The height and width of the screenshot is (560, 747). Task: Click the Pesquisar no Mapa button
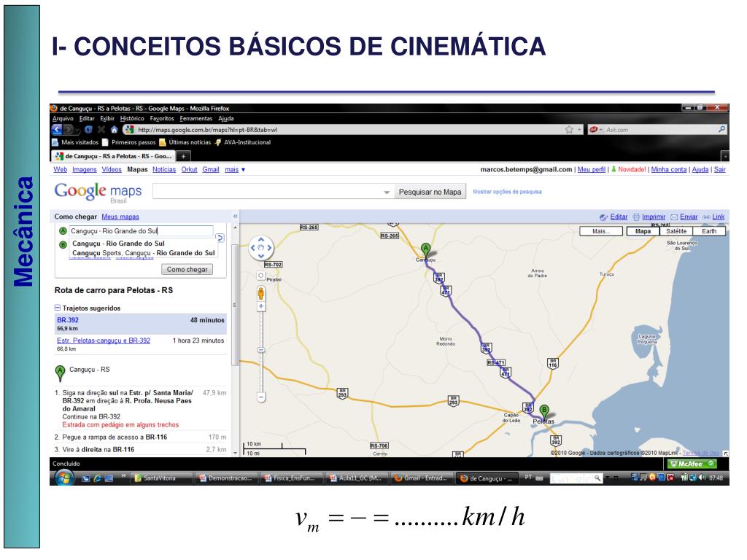(x=430, y=192)
